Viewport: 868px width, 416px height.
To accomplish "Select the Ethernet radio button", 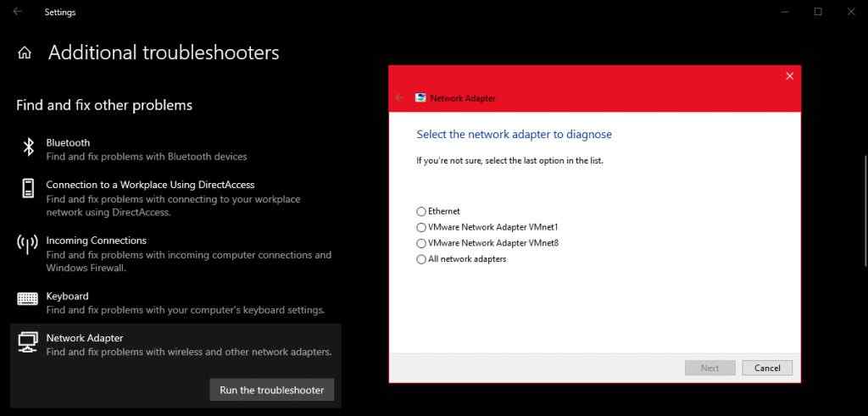I will 421,212.
